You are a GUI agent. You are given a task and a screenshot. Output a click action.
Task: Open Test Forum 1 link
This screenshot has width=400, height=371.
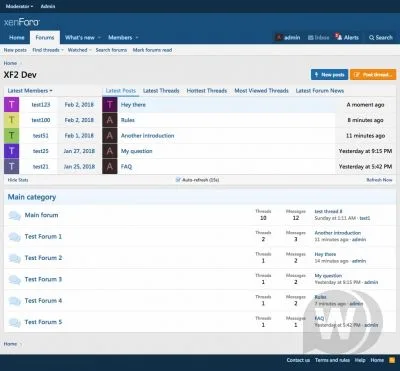(x=43, y=236)
